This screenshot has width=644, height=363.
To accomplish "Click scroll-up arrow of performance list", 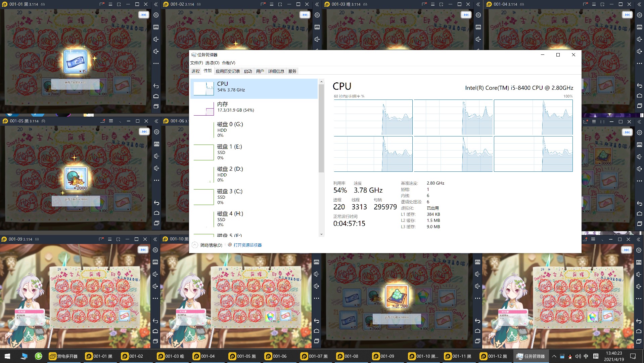I will point(321,82).
